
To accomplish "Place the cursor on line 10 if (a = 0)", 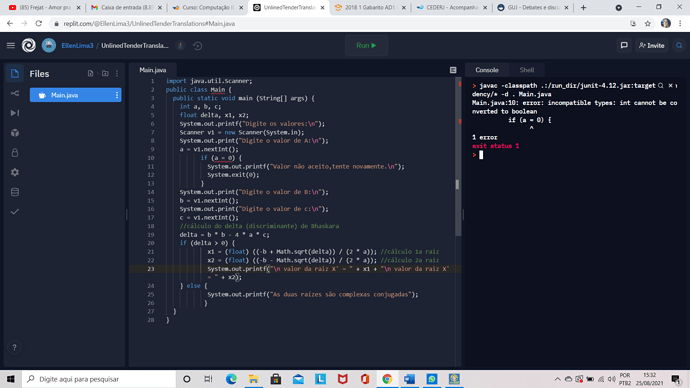I will click(x=221, y=158).
